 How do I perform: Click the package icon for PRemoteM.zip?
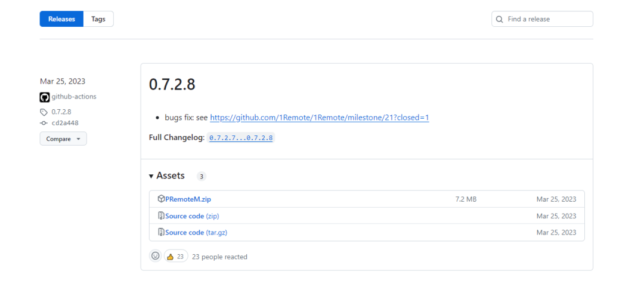pyautogui.click(x=161, y=199)
